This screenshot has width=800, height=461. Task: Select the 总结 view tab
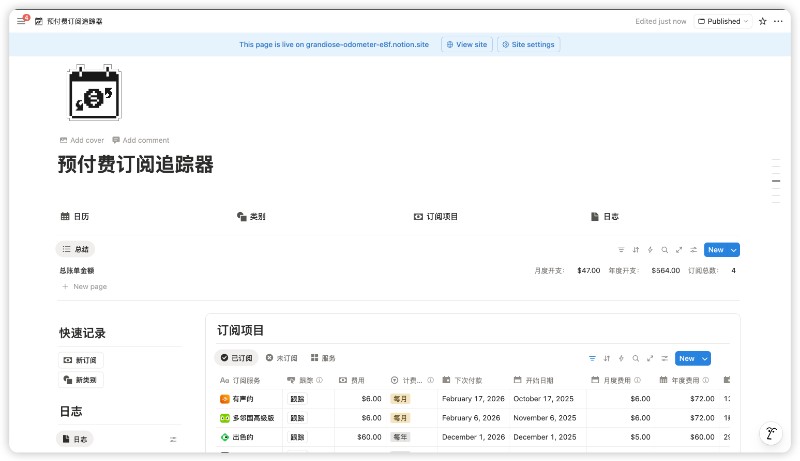(76, 249)
